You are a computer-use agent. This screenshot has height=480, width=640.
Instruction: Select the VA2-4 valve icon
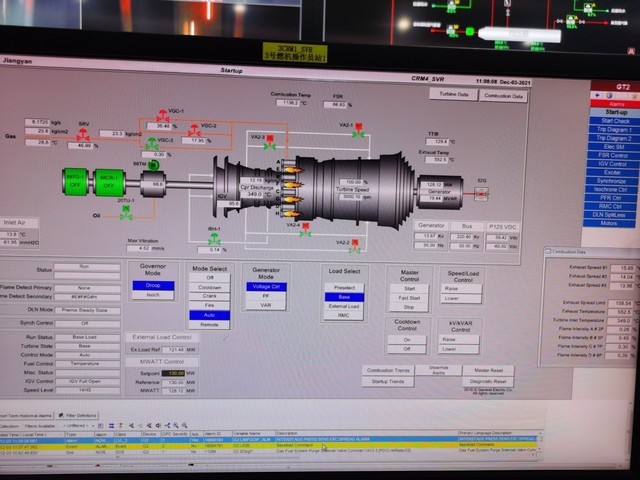305,230
